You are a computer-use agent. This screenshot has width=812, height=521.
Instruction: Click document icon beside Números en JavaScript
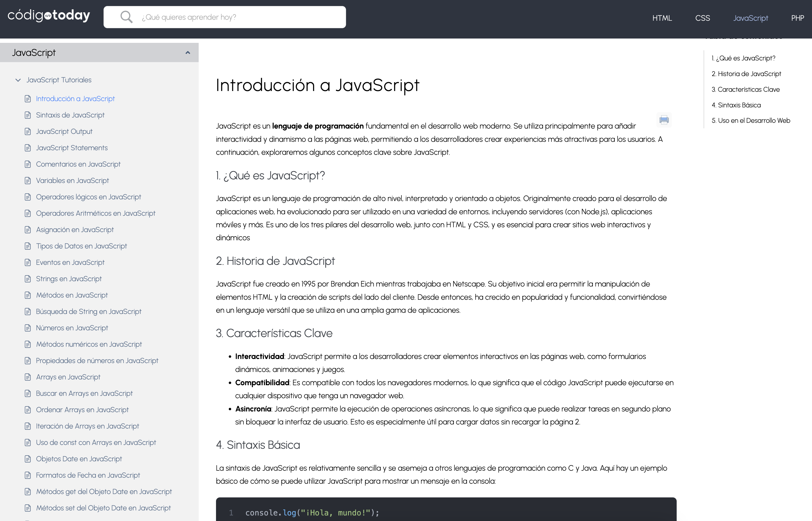[x=28, y=328]
